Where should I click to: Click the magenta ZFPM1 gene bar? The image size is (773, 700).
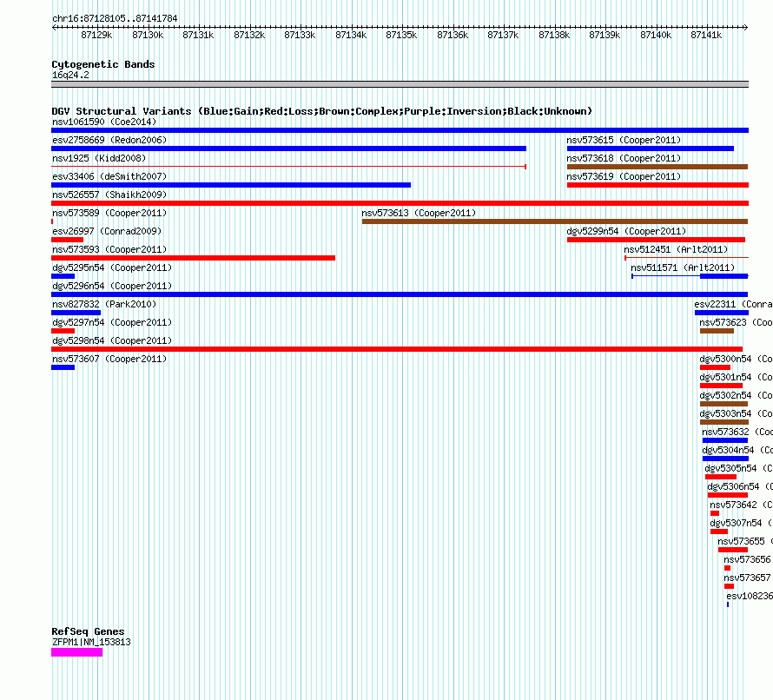(77, 652)
